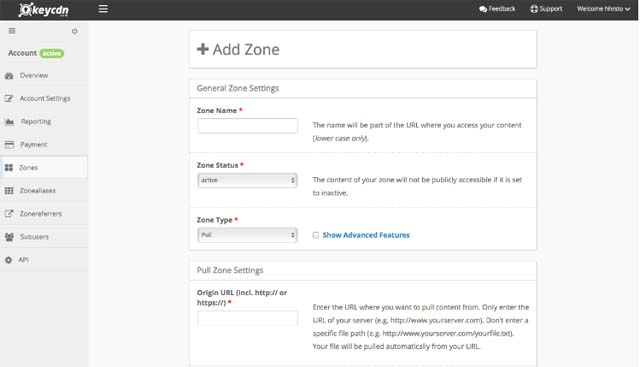Image resolution: width=640 pixels, height=367 pixels.
Task: Click the Zone Type label
Action: point(215,220)
